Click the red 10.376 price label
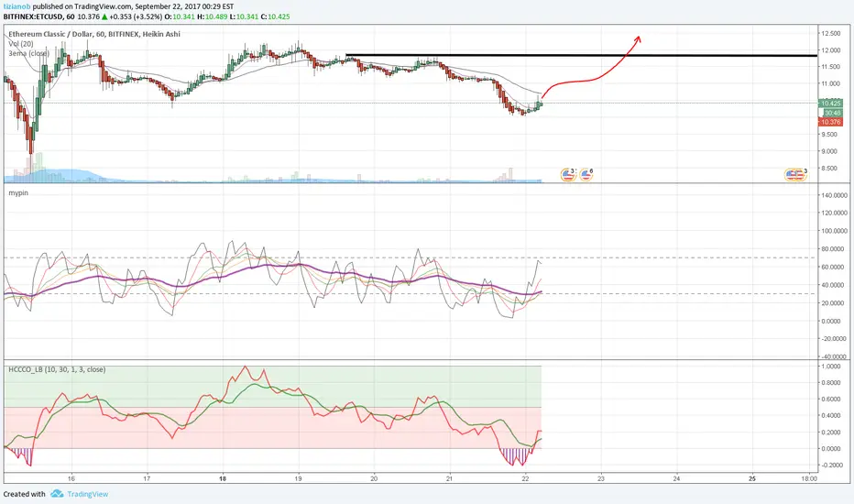 pyautogui.click(x=830, y=122)
